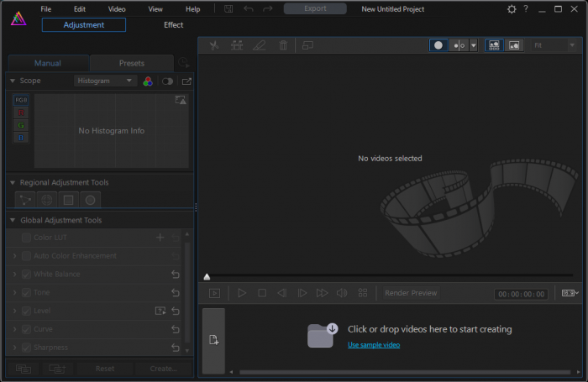Image resolution: width=588 pixels, height=382 pixels.
Task: Uncheck the Tone adjustment checkbox
Action: coord(26,293)
